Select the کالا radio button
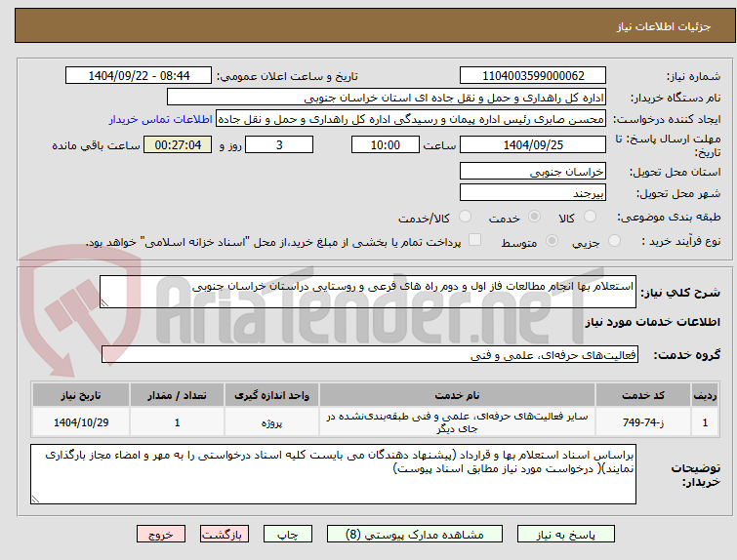Viewport: 737px width, 560px height. click(590, 217)
